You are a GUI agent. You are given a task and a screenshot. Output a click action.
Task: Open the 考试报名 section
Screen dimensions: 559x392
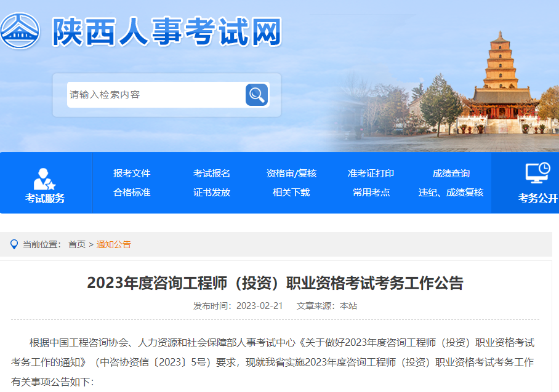(212, 174)
